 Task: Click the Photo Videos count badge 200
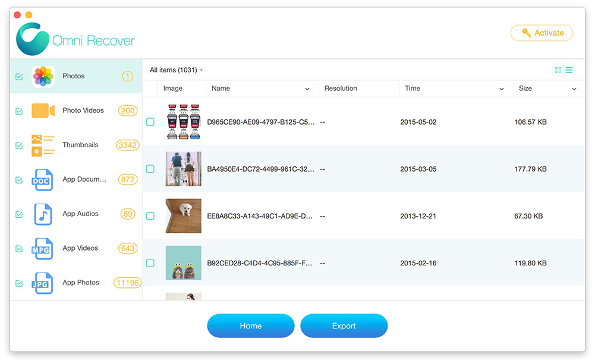click(x=128, y=110)
